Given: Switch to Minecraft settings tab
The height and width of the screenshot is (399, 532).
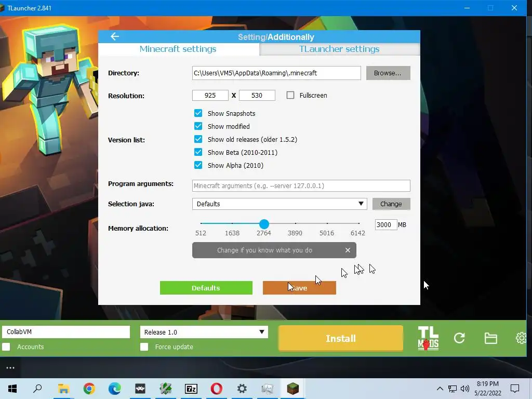Looking at the screenshot, I should tap(178, 49).
